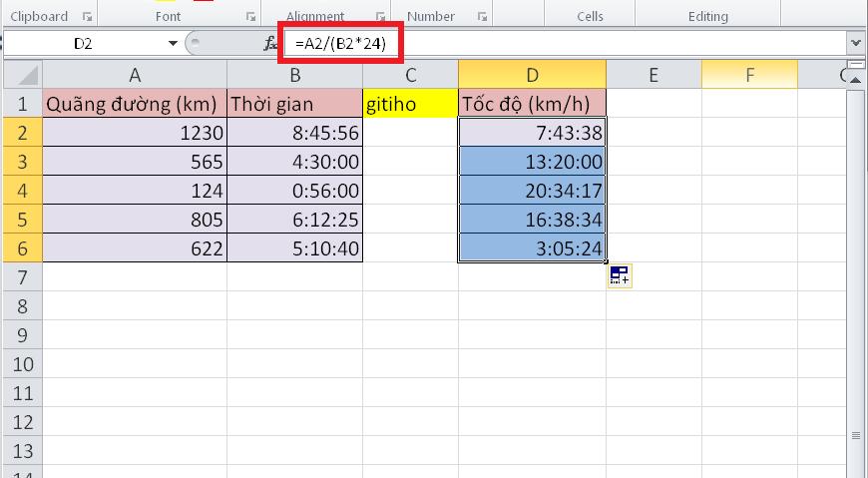This screenshot has width=868, height=478.
Task: Select row 2 header
Action: click(23, 133)
